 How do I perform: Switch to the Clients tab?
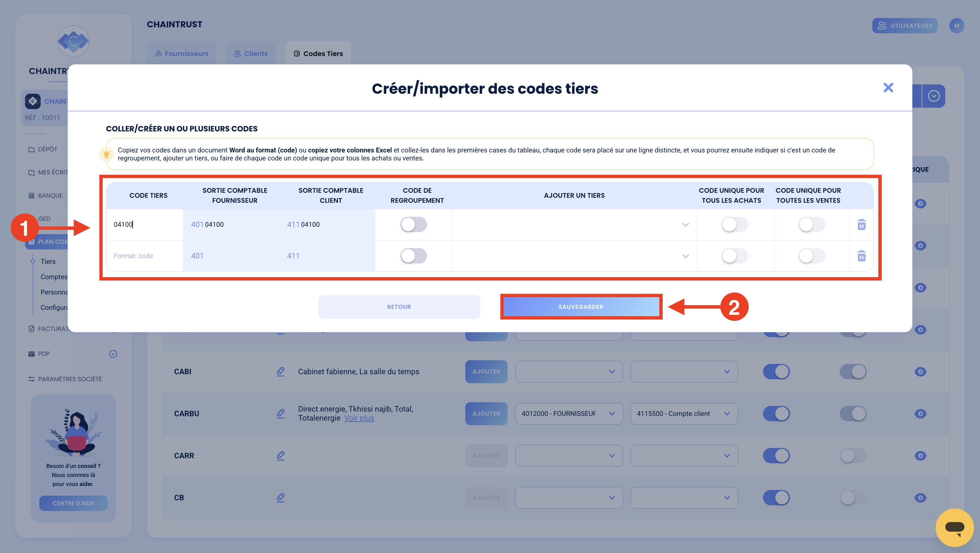click(250, 53)
